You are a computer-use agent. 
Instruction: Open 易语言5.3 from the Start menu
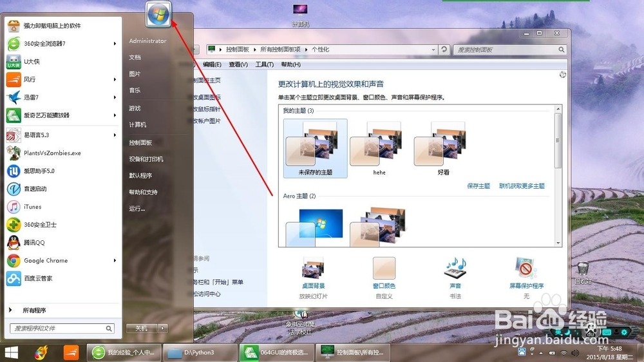(62, 135)
